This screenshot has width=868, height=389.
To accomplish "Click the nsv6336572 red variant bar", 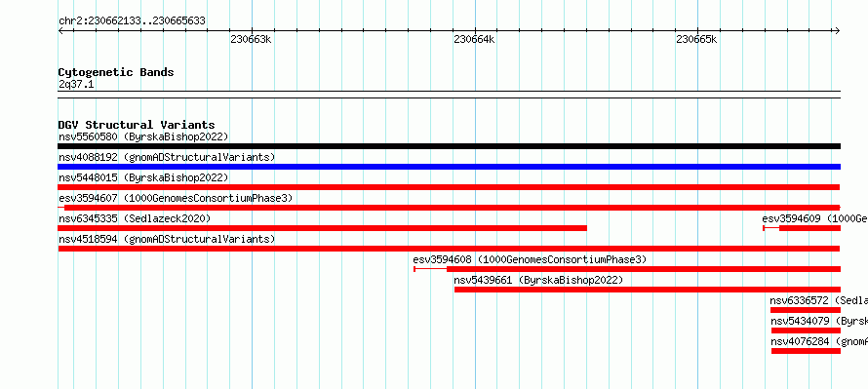I will click(x=806, y=310).
